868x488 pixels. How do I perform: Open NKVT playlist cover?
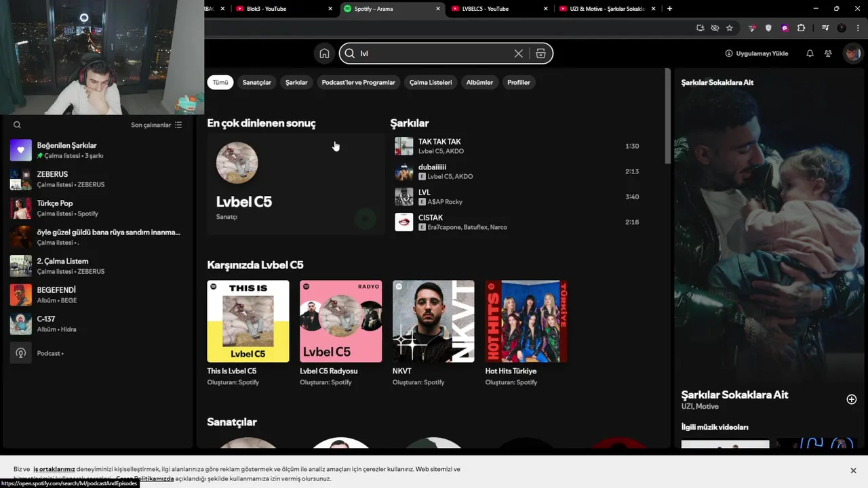coord(433,321)
